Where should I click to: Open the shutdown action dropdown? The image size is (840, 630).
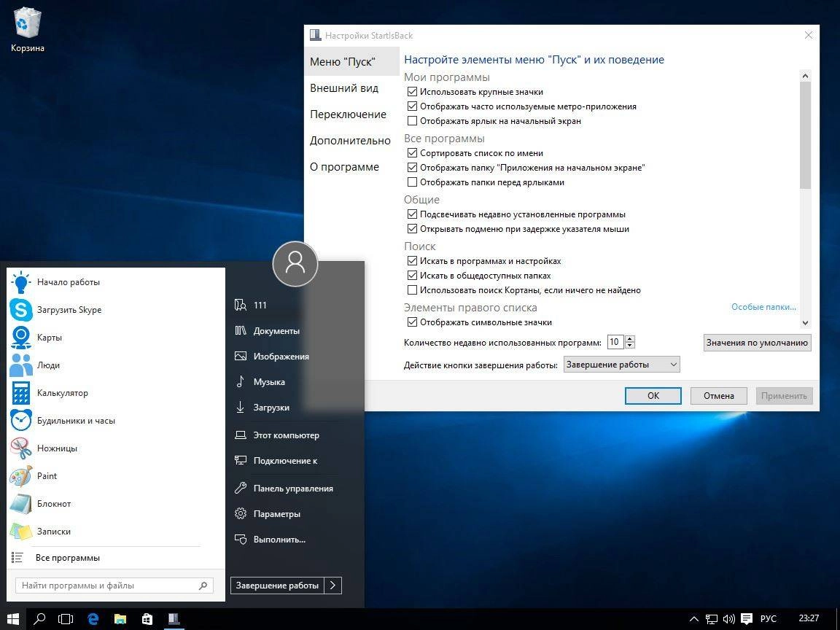(x=621, y=365)
